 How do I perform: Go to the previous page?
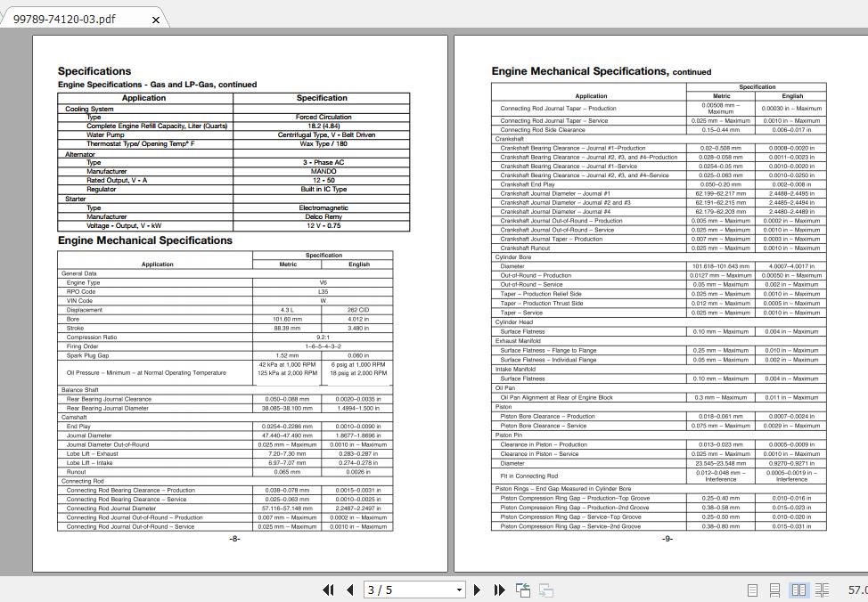(x=348, y=590)
